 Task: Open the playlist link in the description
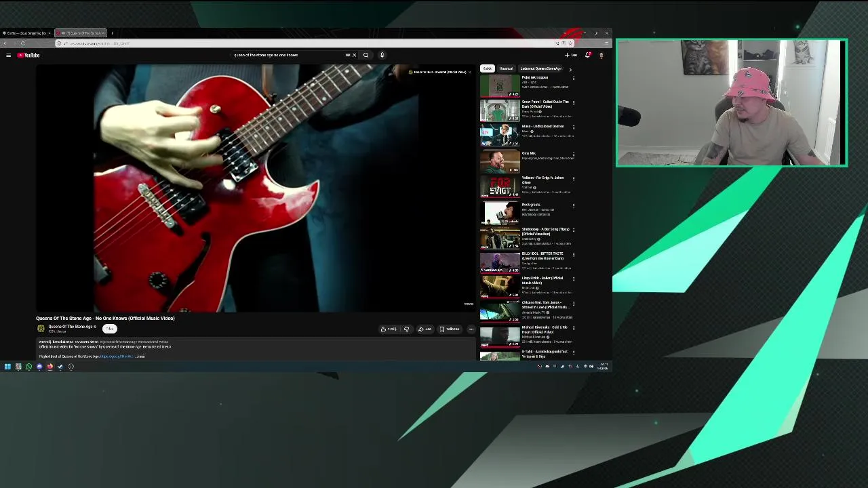coord(117,357)
